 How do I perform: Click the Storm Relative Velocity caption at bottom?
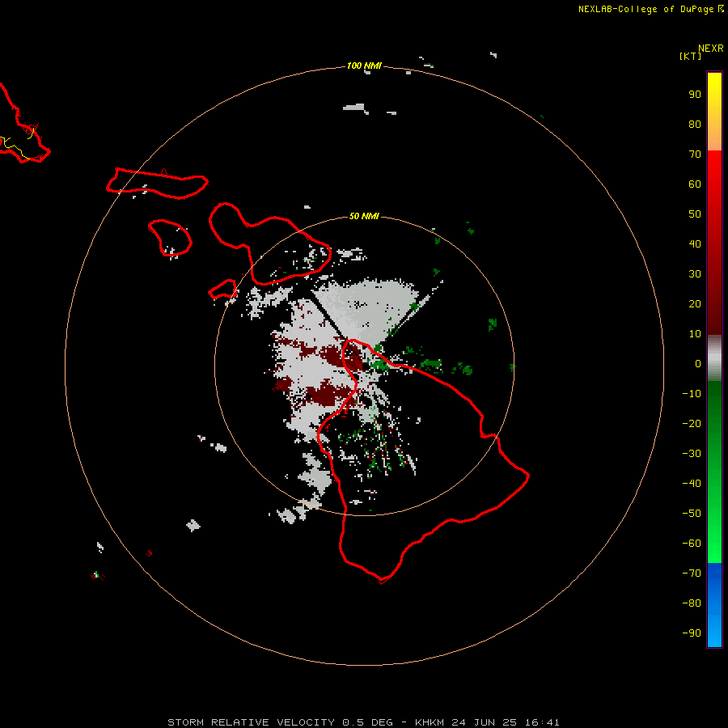pos(363,722)
